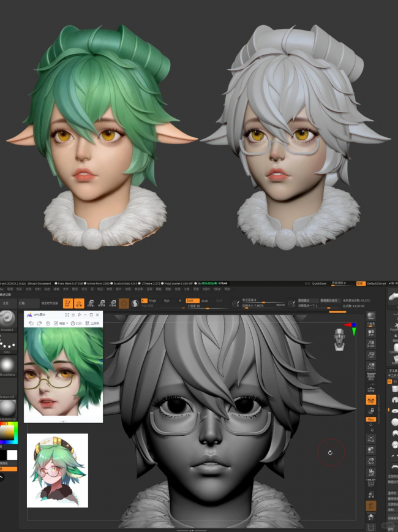The width and height of the screenshot is (398, 532).
Task: Click the white secondary color swatch
Action: (12, 455)
